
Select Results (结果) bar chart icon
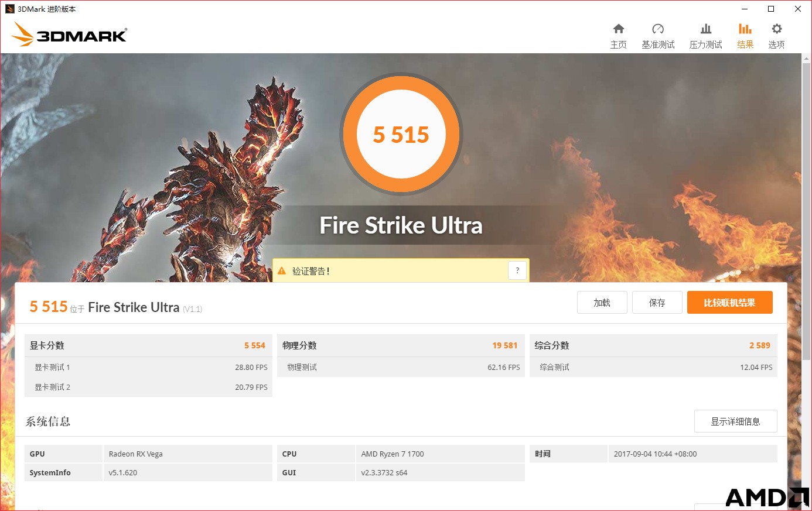coord(745,29)
